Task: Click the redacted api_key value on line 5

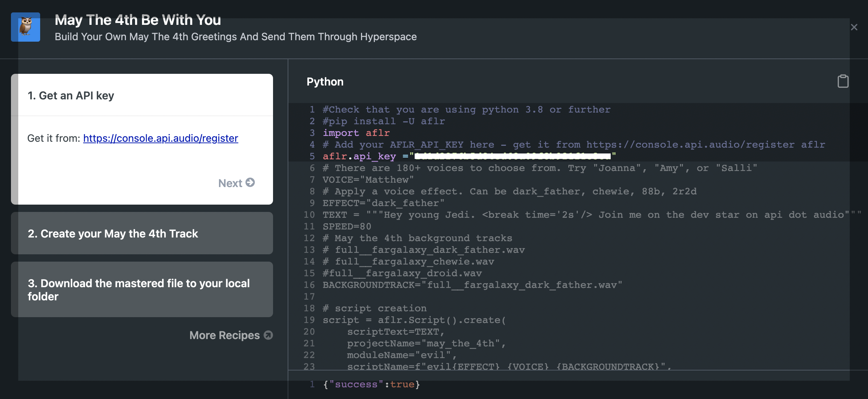Action: (x=512, y=156)
